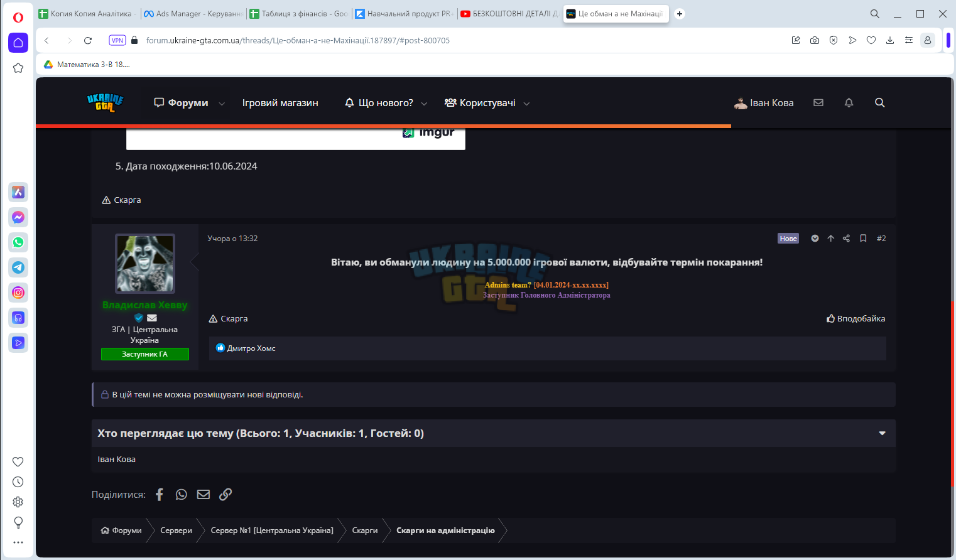The image size is (956, 560).
Task: Collapse the thread viewers section arrow
Action: (883, 433)
